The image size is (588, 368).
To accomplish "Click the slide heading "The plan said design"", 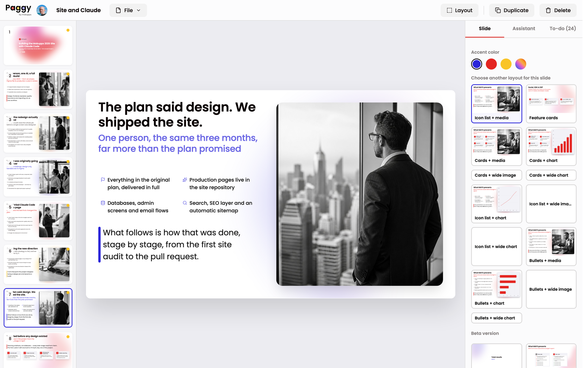I will click(x=177, y=115).
